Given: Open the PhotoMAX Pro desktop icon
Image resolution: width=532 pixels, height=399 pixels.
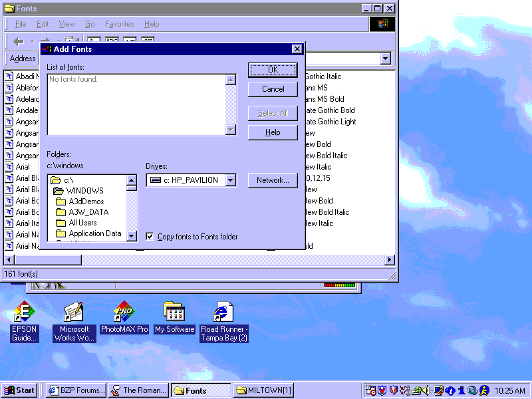Looking at the screenshot, I should click(x=124, y=318).
